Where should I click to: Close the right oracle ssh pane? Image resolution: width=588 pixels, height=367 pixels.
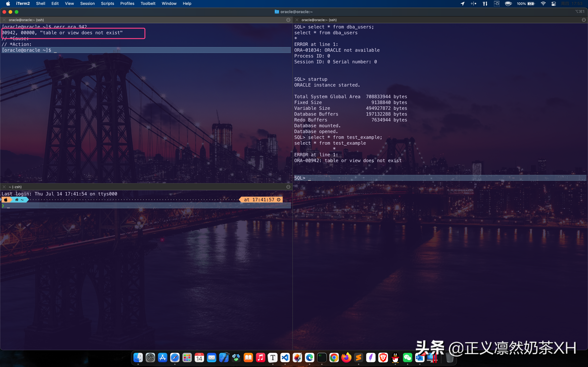point(297,20)
